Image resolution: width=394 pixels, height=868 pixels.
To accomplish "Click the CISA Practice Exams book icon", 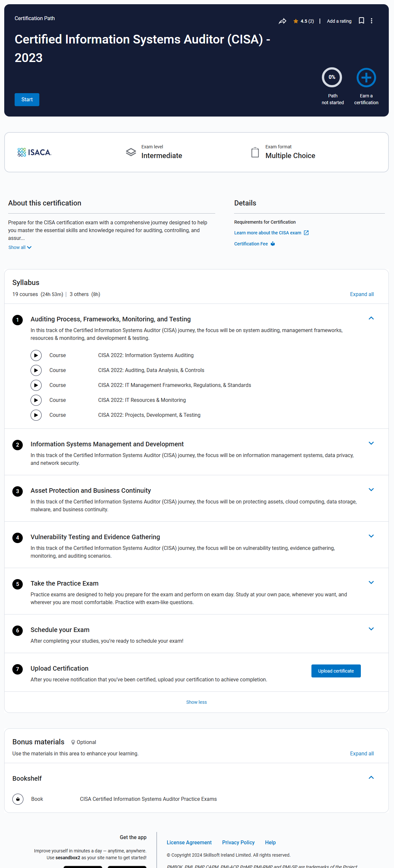I will click(18, 799).
